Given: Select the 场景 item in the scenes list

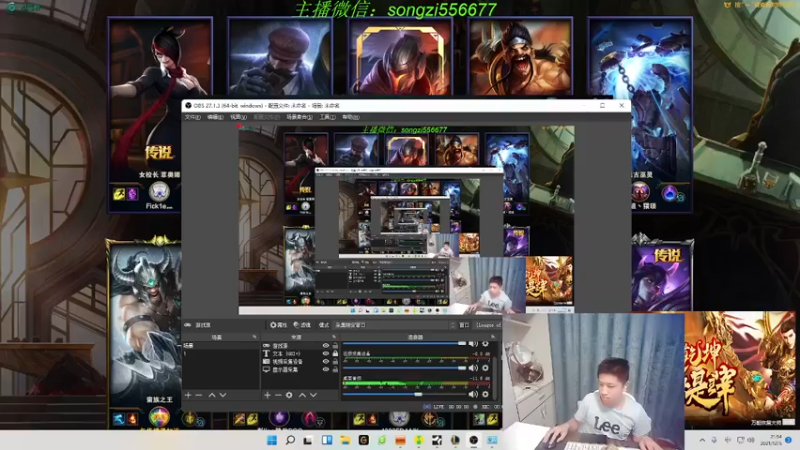Looking at the screenshot, I should pyautogui.click(x=220, y=345).
